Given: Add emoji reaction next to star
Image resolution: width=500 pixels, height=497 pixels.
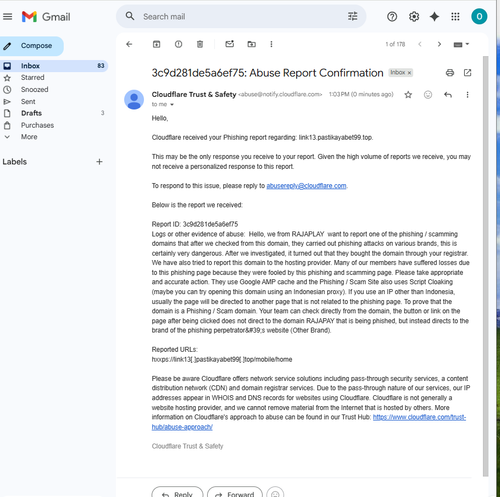Looking at the screenshot, I should tap(428, 95).
